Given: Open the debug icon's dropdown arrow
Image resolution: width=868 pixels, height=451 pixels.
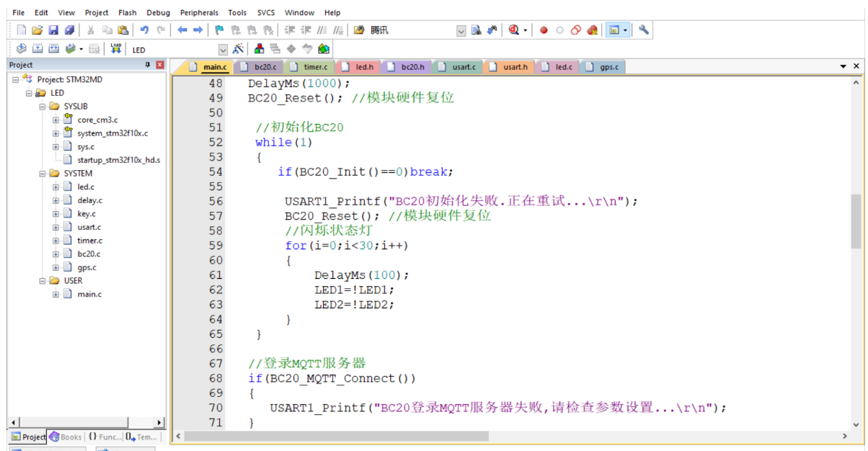Looking at the screenshot, I should click(x=526, y=30).
